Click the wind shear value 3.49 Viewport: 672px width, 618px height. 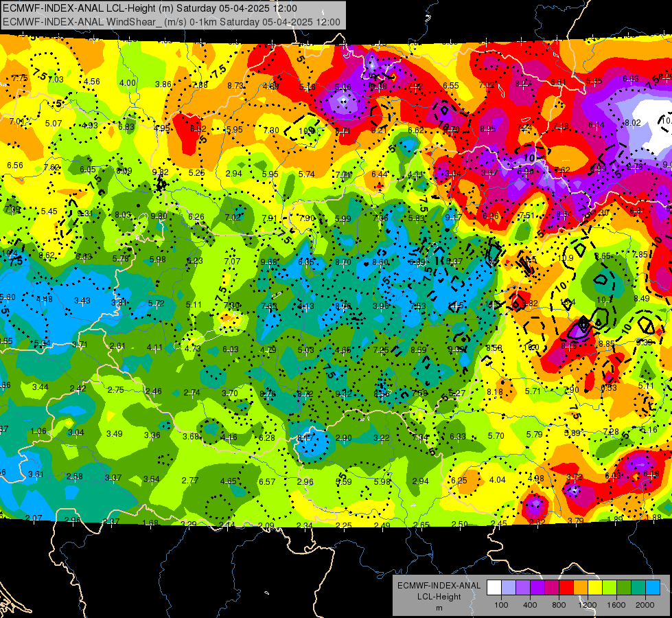[115, 433]
